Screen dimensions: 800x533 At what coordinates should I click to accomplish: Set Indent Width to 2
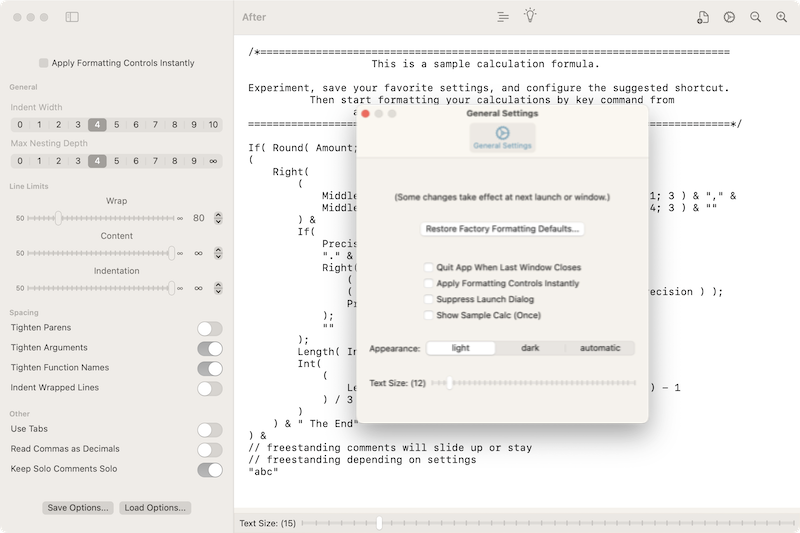(59, 124)
